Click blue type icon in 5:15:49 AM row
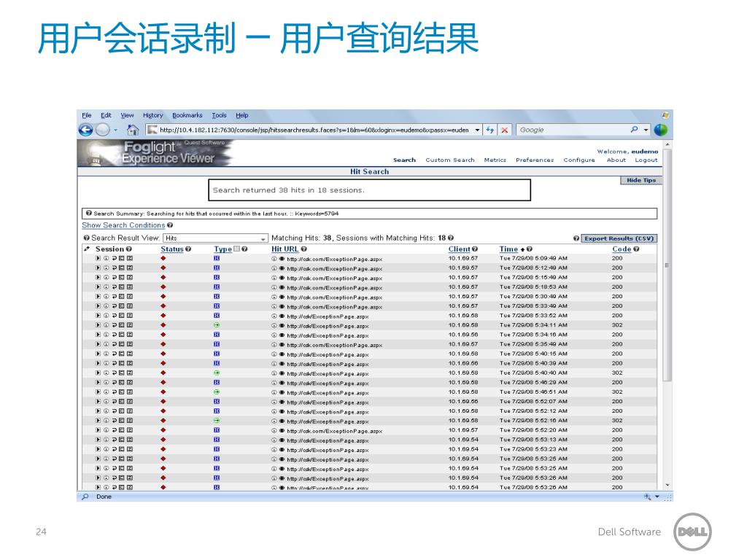 [217, 278]
